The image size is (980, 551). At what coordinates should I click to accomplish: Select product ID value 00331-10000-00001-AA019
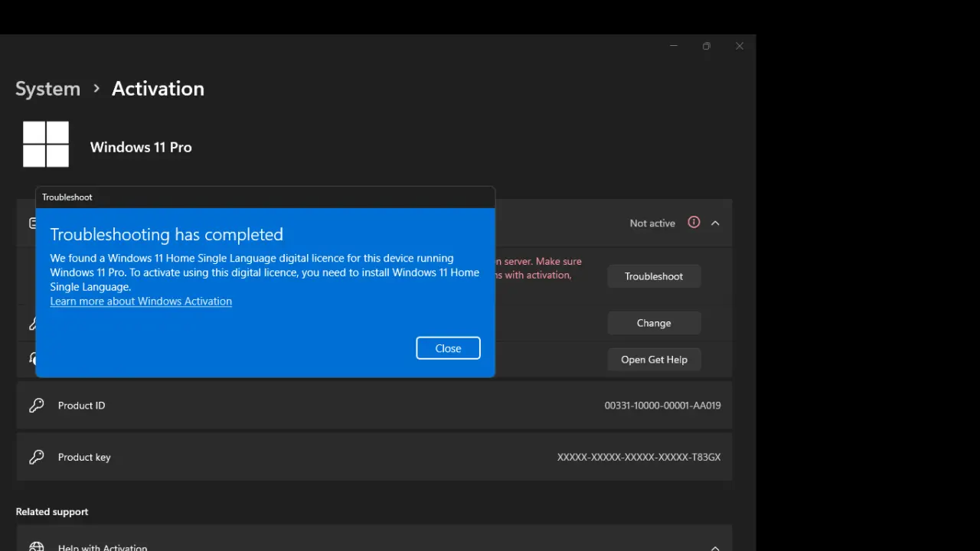pos(663,406)
